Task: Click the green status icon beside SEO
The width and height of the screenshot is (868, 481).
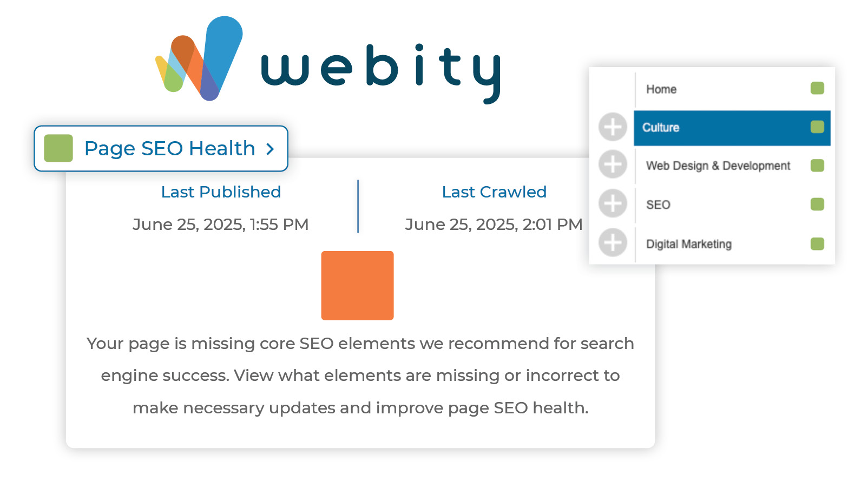Action: pyautogui.click(x=816, y=204)
